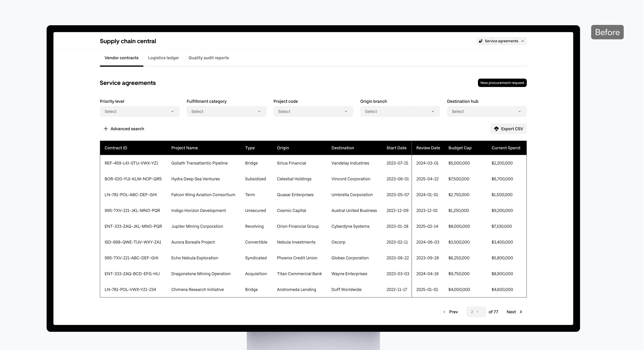Click the Contract ID column header
Image resolution: width=644 pixels, height=350 pixels.
click(x=116, y=148)
